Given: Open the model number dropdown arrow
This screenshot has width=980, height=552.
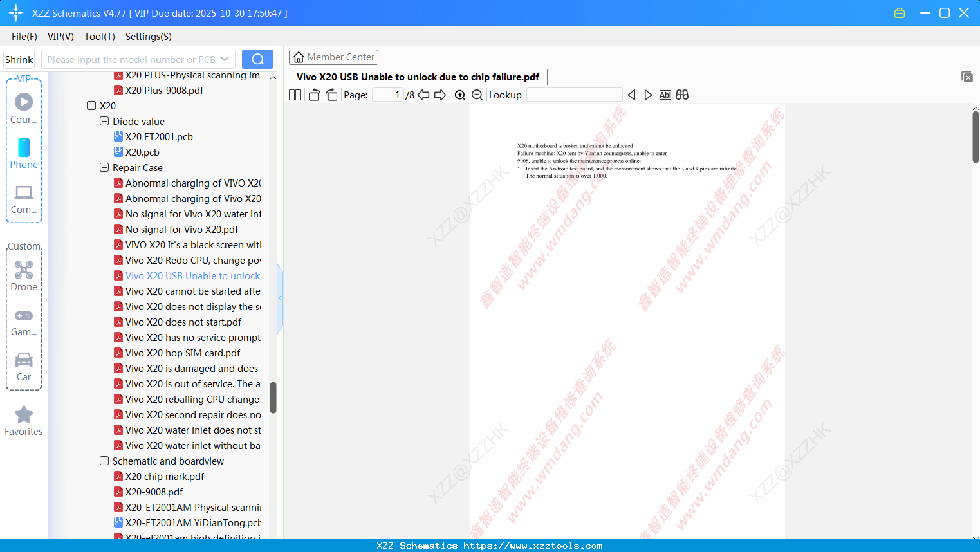Looking at the screenshot, I should click(x=225, y=59).
